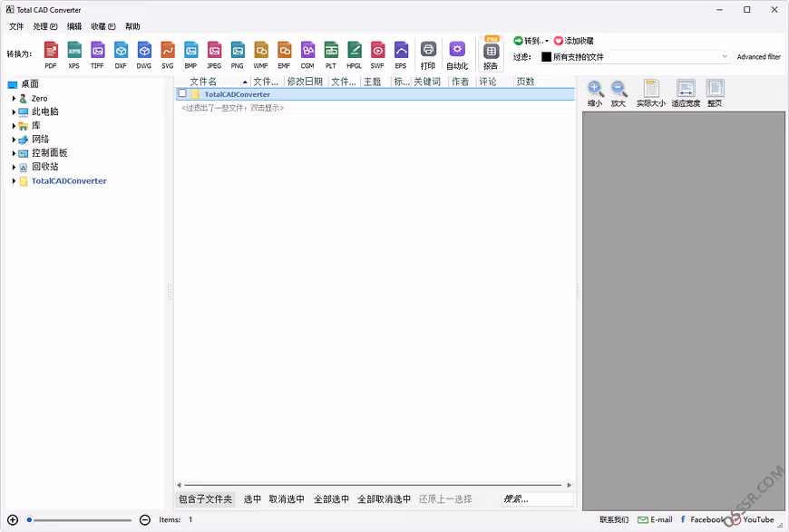Viewport: 789px width, 532px height.
Task: Tick the TotalCADConverter folder checkbox
Action: coord(182,93)
